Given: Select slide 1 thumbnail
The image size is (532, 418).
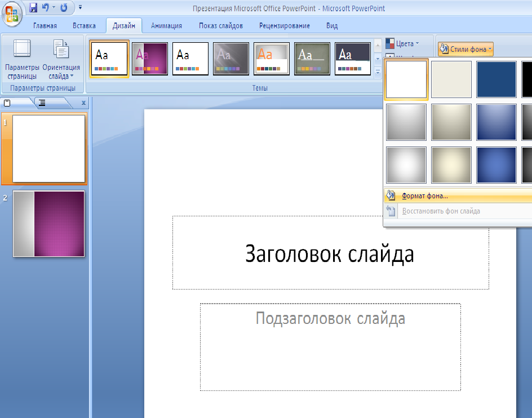Looking at the screenshot, I should click(48, 149).
